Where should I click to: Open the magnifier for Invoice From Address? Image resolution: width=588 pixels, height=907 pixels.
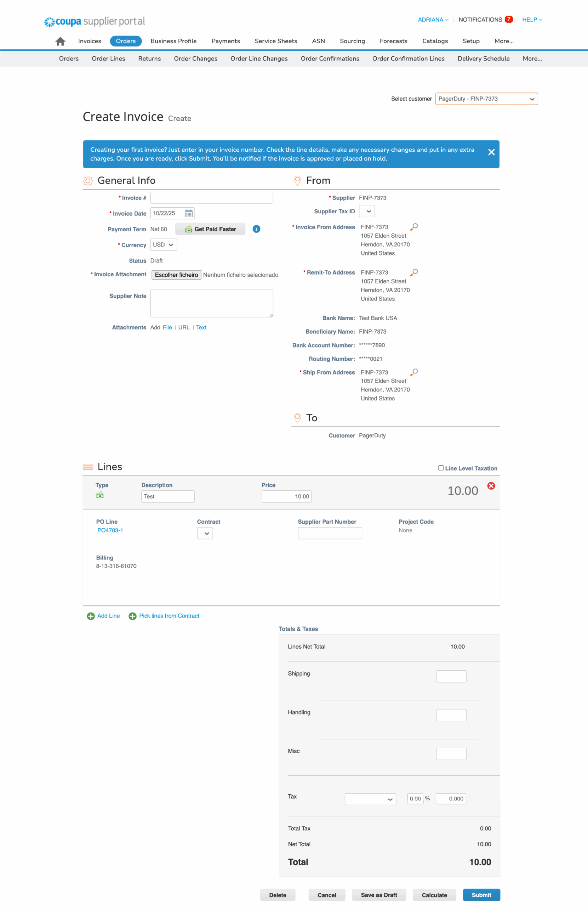[413, 226]
